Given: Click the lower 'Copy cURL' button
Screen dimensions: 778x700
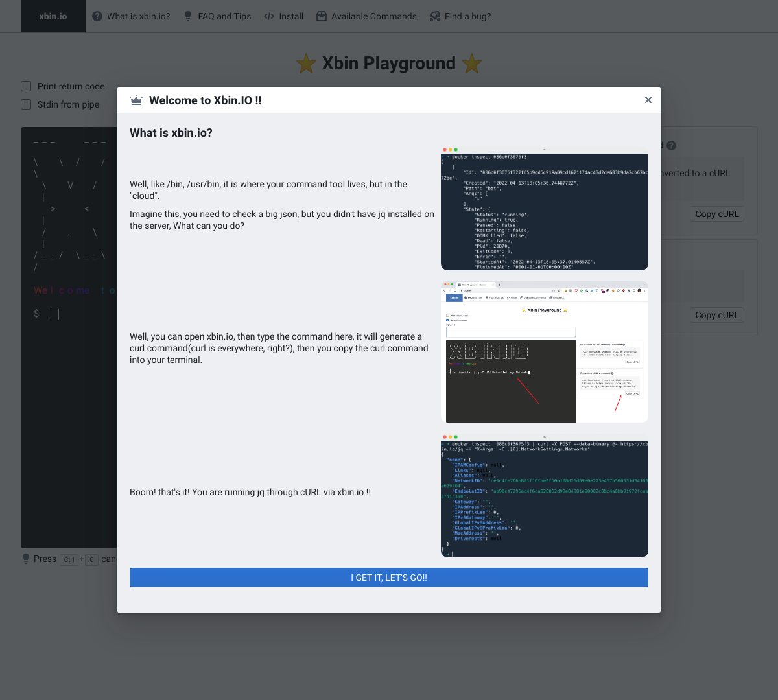Looking at the screenshot, I should pos(717,315).
